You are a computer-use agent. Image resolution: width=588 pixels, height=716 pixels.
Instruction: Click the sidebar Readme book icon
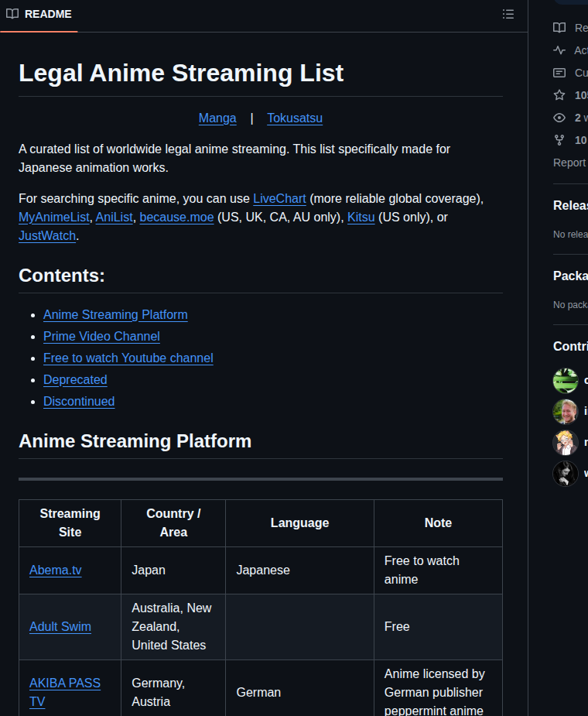[x=559, y=28]
